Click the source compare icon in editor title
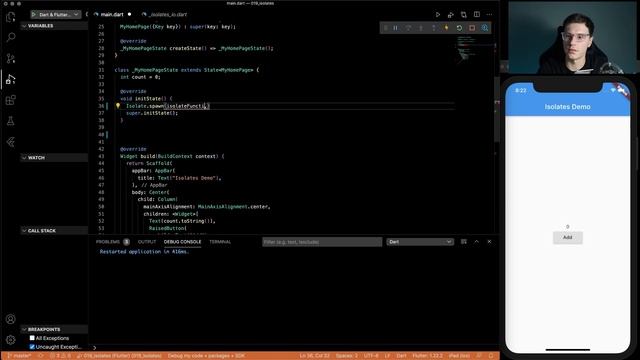 point(464,15)
